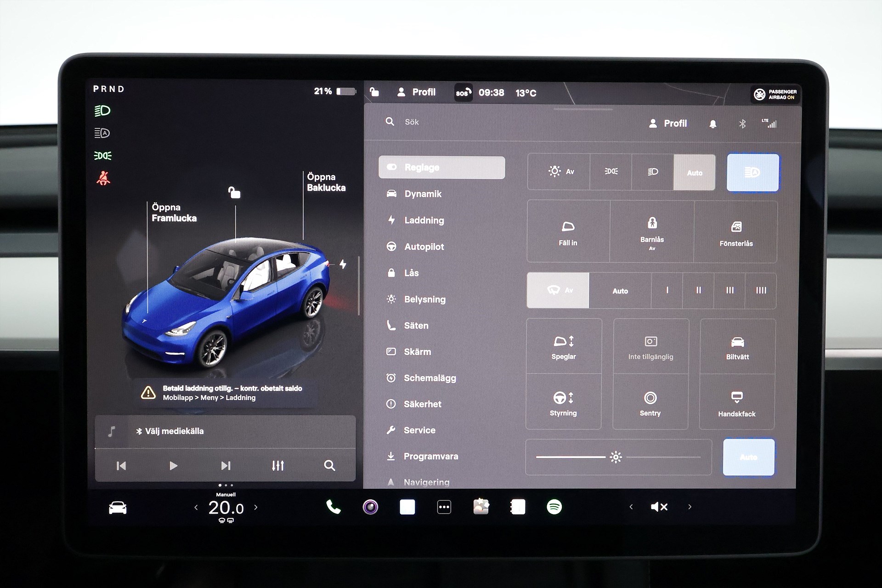Open the audio equalizer settings icon
This screenshot has height=588, width=882.
(x=277, y=465)
